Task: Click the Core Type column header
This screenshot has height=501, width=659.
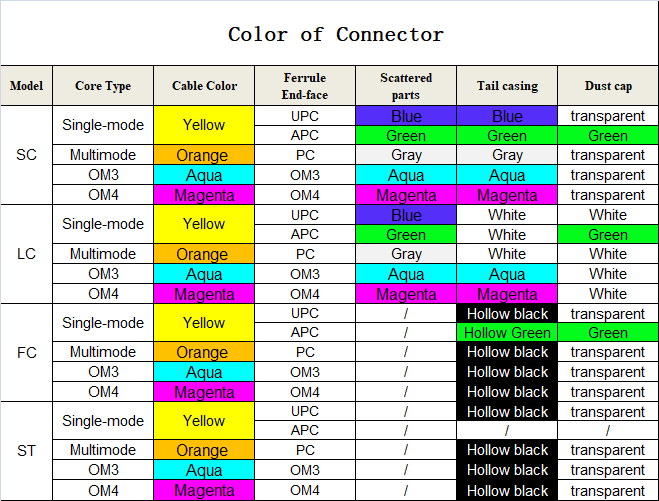Action: coord(103,86)
